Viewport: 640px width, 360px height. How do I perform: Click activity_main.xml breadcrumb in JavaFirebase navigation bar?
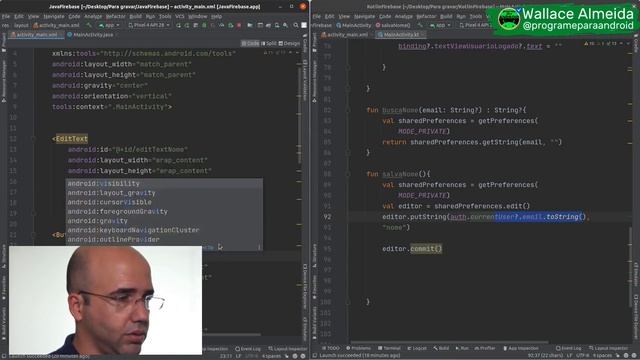[56, 25]
